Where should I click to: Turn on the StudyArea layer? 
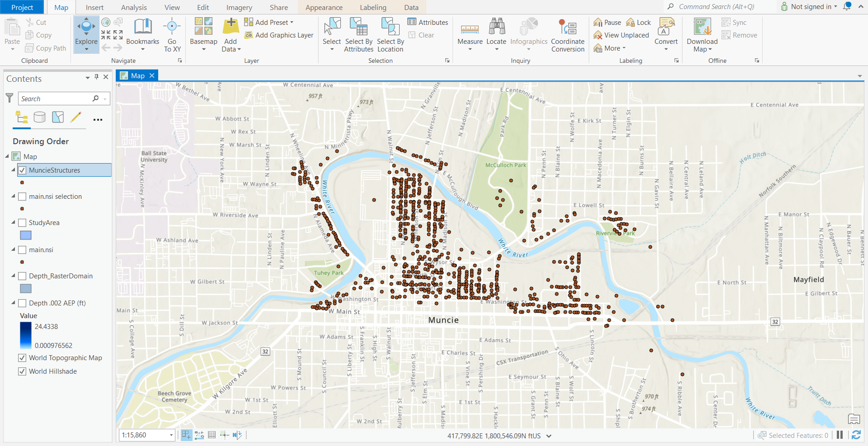tap(22, 223)
